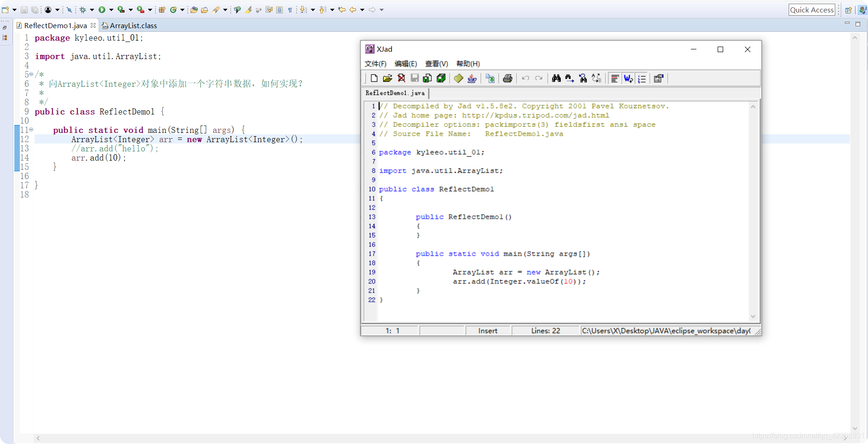The image size is (868, 444).
Task: Open the Find dialog in XJad
Action: click(555, 78)
